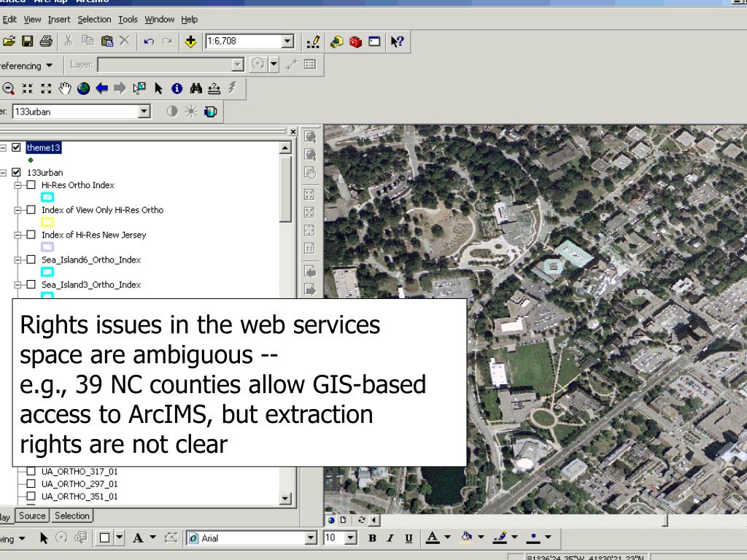Screen dimensions: 747x560
Task: Activate the Identify info tool
Action: [177, 88]
